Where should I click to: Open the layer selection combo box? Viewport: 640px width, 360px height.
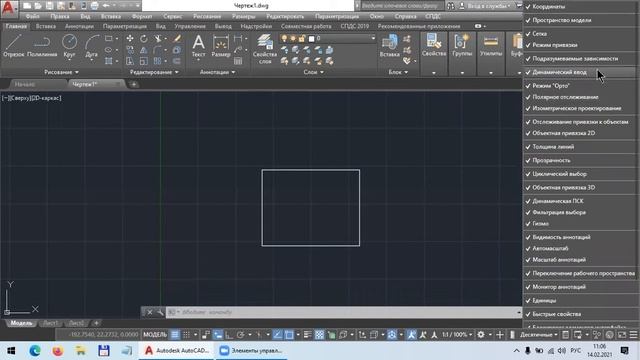pyautogui.click(x=328, y=38)
